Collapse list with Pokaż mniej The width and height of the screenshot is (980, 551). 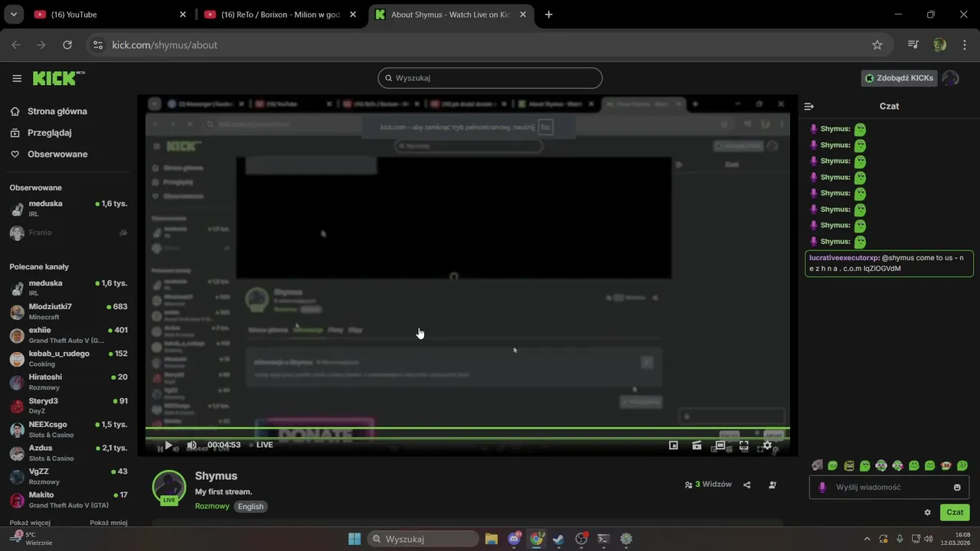point(109,523)
